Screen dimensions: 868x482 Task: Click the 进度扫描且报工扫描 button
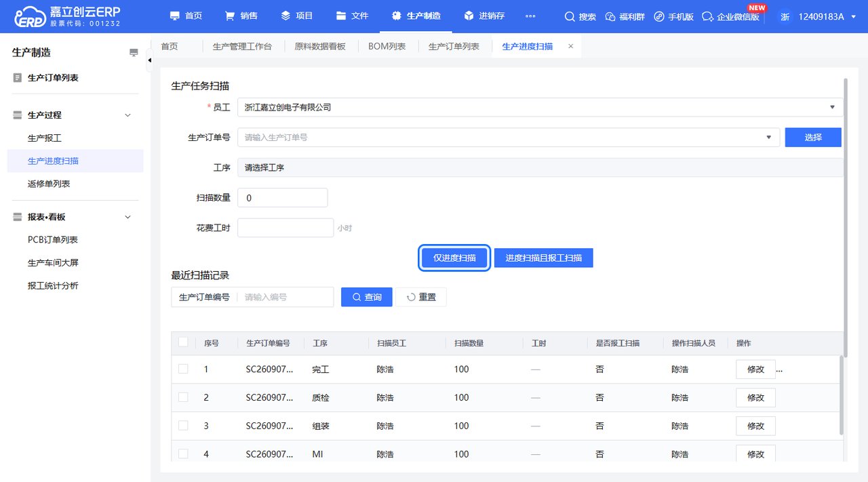(543, 258)
